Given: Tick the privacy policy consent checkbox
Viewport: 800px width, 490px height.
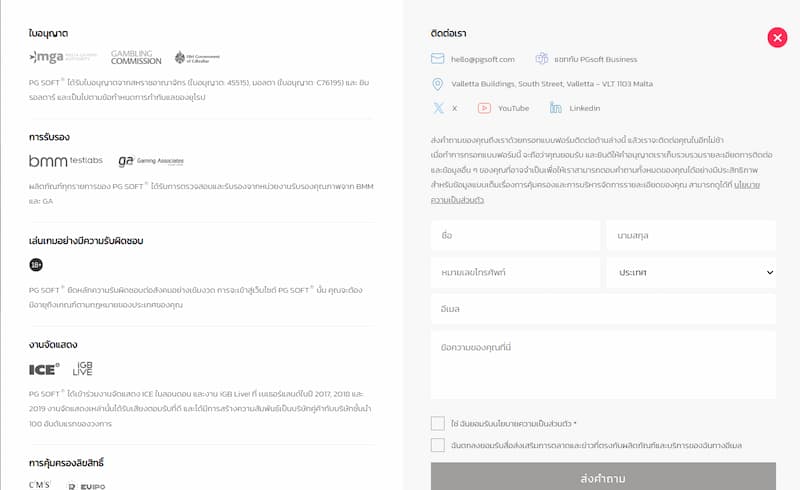Looking at the screenshot, I should 438,423.
